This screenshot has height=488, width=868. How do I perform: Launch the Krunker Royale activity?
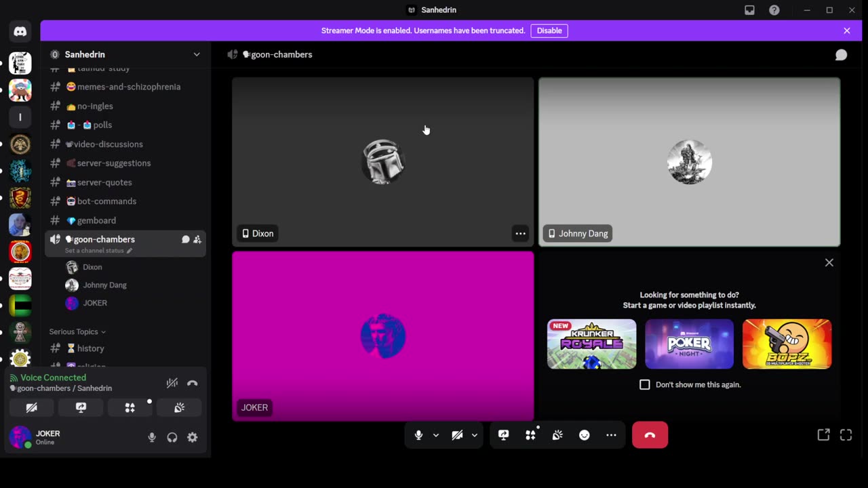[x=592, y=344]
